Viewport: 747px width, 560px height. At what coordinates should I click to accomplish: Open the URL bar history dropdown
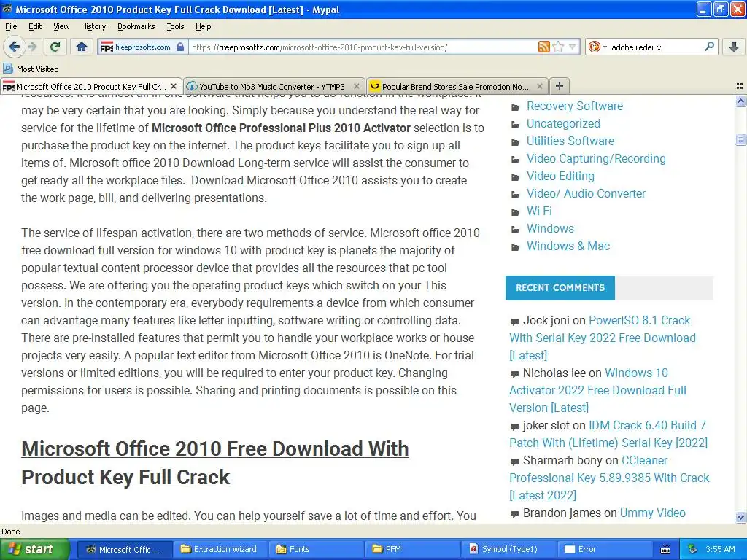point(572,47)
